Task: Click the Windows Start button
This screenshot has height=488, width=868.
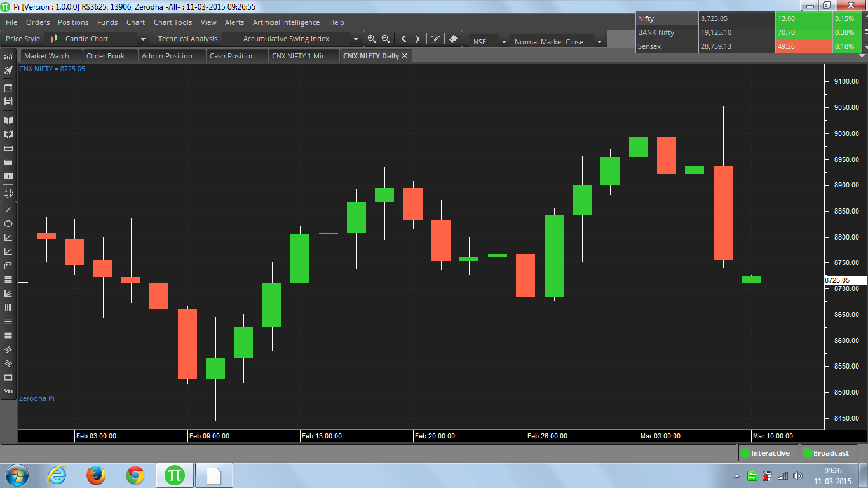Action: 17,475
